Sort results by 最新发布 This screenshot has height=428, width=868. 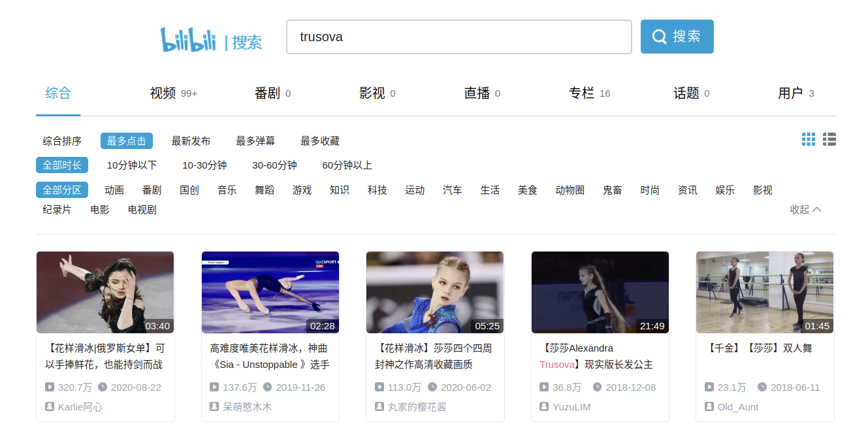point(191,141)
